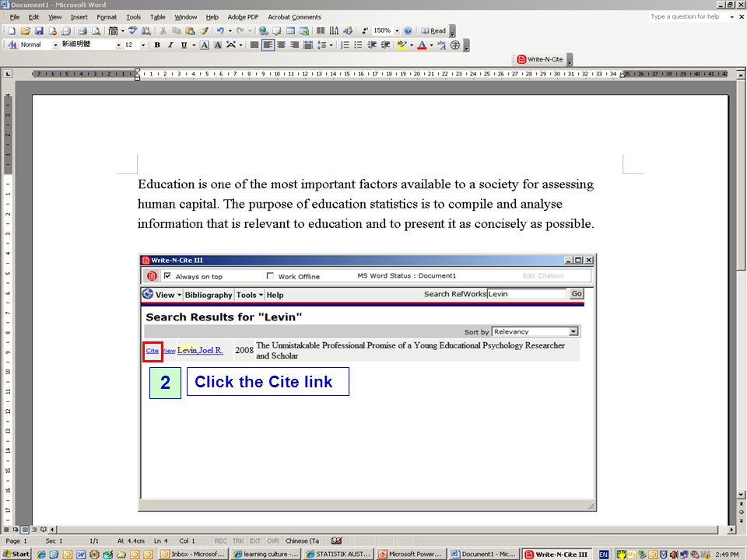Open the Adobe PDF menu

click(x=243, y=17)
